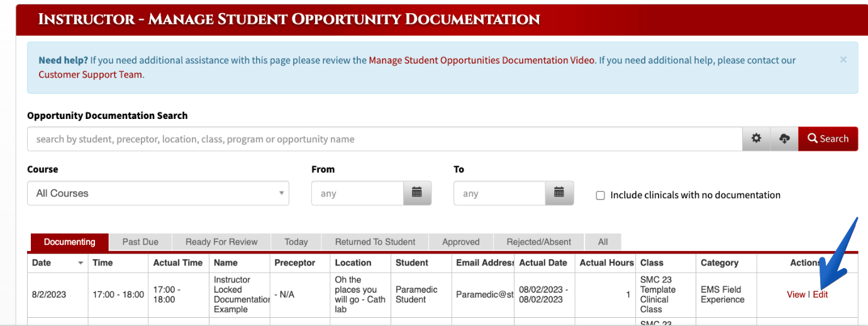This screenshot has width=868, height=326.
Task: Click the To date input
Action: coord(499,193)
